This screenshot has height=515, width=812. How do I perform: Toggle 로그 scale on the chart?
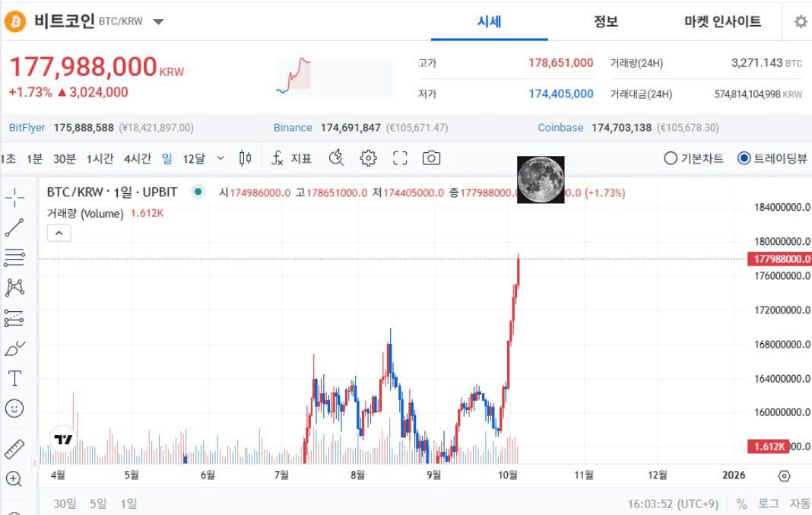coord(768,504)
